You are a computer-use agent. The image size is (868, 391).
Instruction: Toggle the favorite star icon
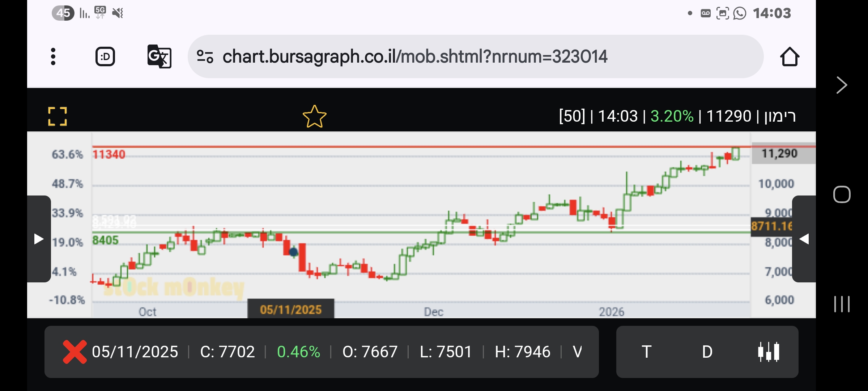coord(314,117)
